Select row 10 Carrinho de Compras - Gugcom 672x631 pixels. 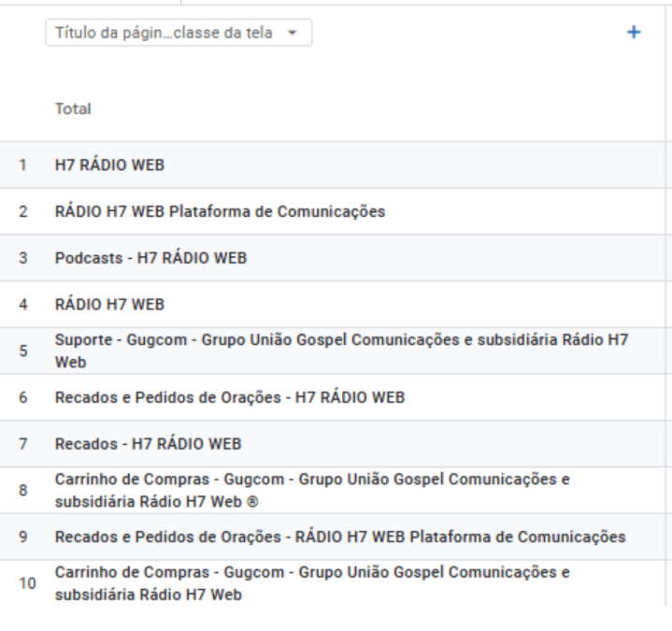333,583
